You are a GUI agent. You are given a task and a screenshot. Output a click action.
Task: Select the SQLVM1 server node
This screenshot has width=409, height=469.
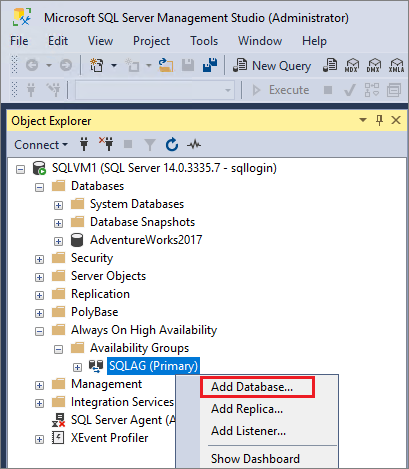point(164,168)
